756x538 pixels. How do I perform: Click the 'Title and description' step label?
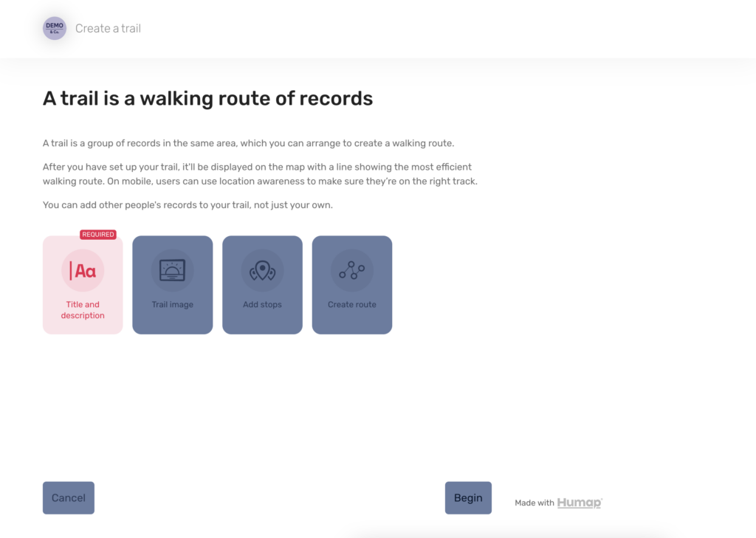(x=83, y=310)
